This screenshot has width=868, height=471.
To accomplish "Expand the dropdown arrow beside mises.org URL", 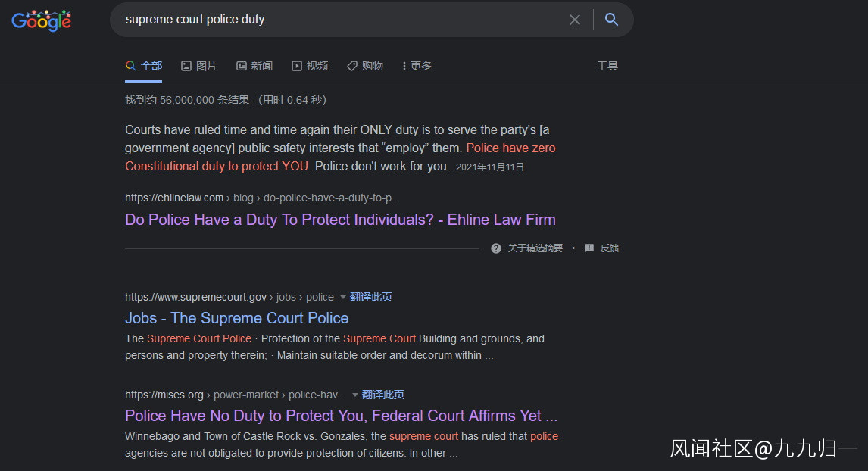I will pyautogui.click(x=354, y=395).
